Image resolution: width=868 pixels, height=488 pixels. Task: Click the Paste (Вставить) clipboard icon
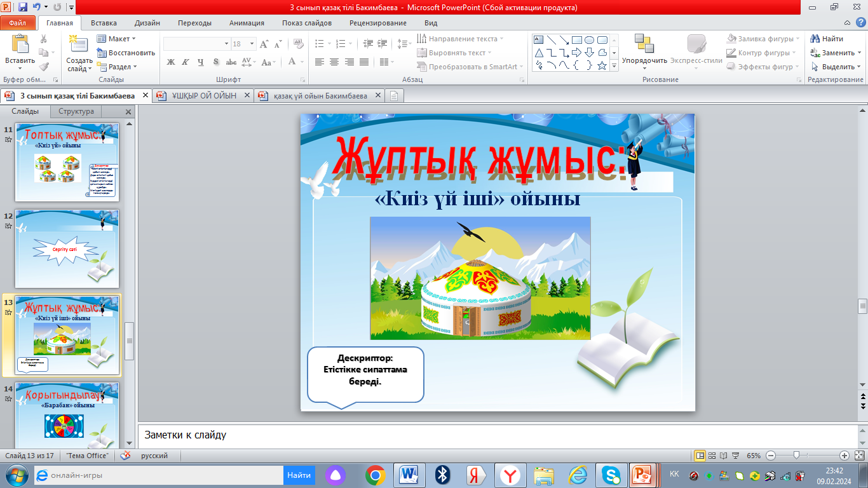click(20, 46)
